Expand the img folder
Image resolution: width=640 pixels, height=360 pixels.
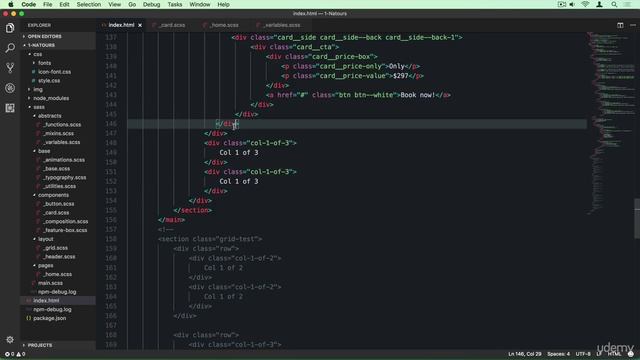click(x=58, y=89)
